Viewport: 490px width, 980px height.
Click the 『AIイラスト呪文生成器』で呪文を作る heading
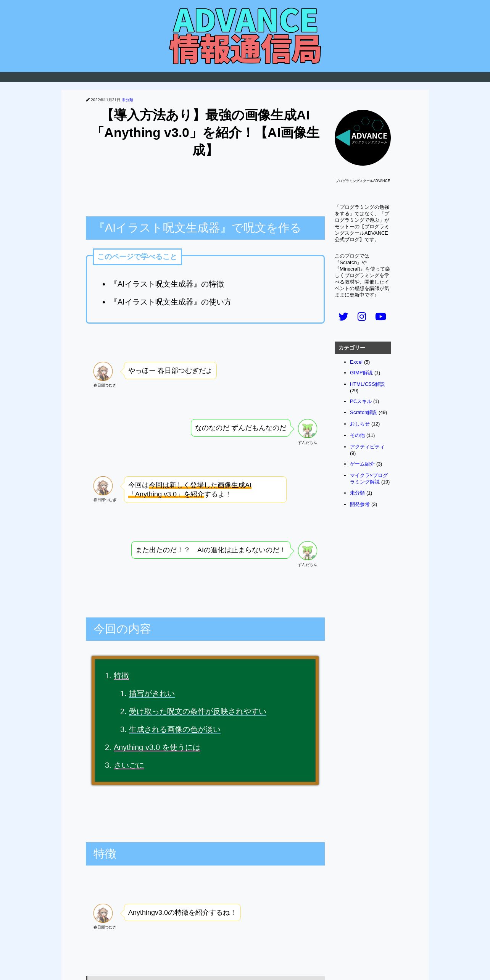(x=205, y=228)
